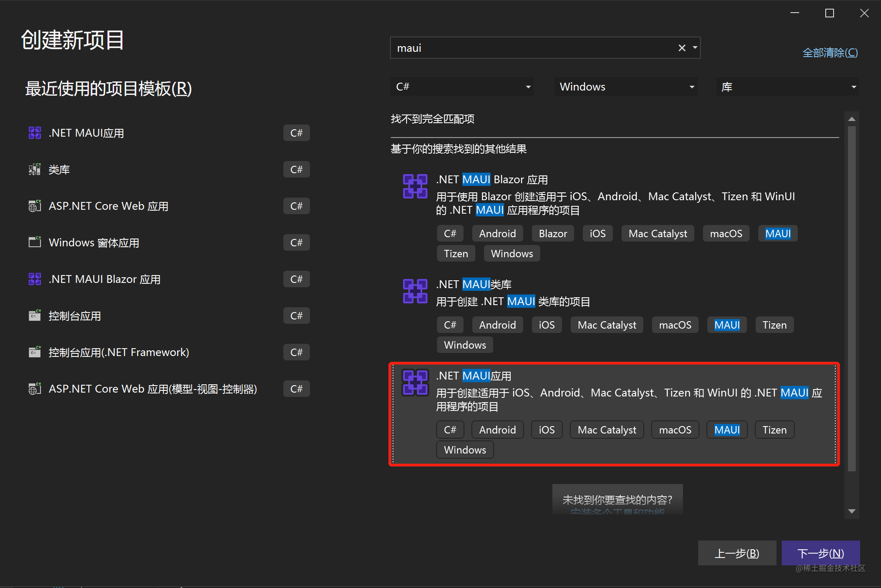Click the Windows tag on .NET MAUI应用 result
This screenshot has width=881, height=588.
(x=465, y=450)
